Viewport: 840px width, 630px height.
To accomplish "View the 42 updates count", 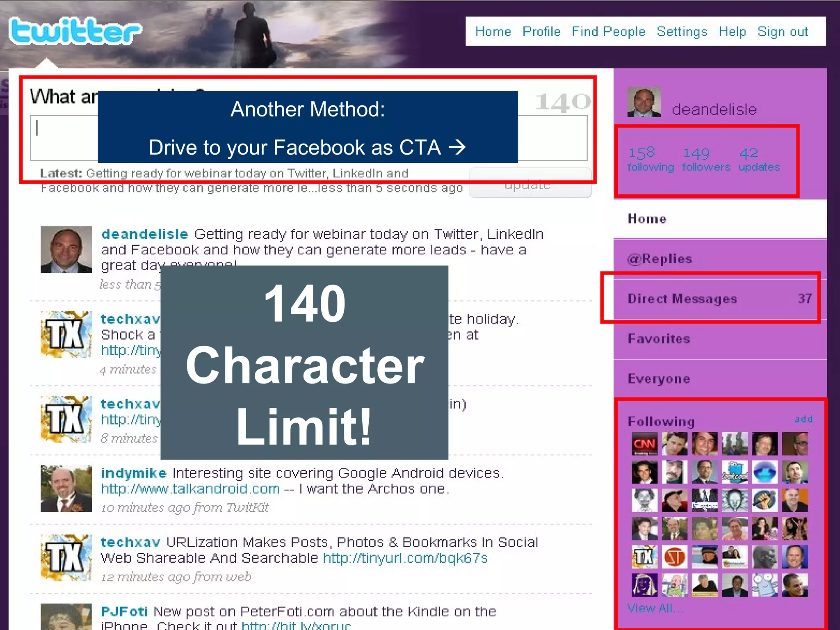I will click(759, 159).
